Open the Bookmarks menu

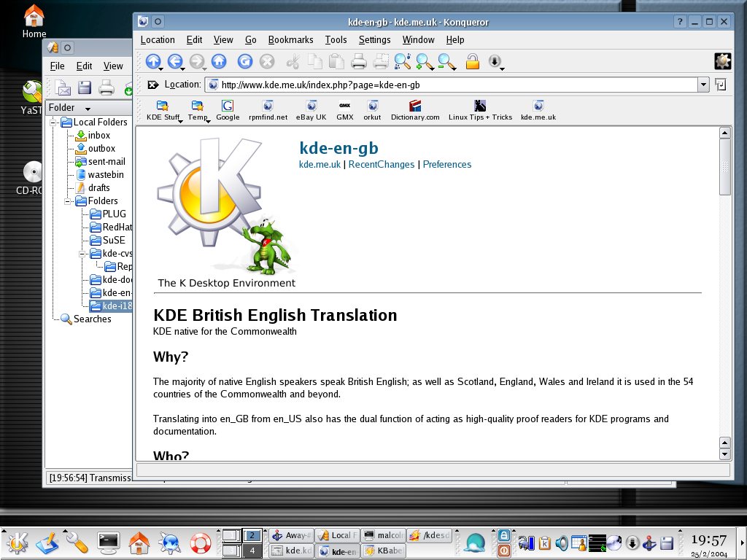(x=290, y=39)
